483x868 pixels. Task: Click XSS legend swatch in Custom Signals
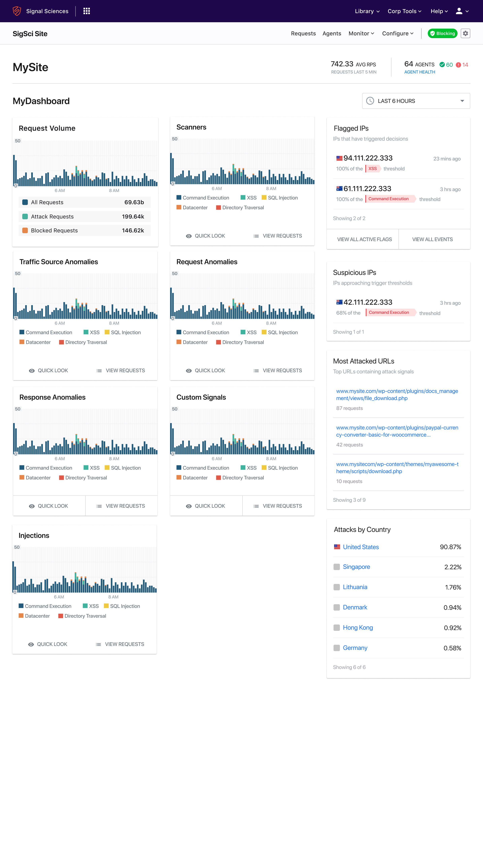[x=243, y=468]
